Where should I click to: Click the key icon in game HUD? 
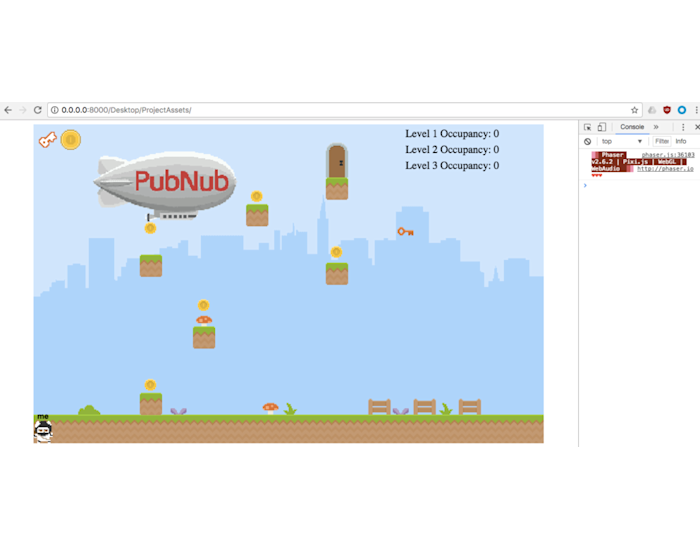click(x=48, y=140)
